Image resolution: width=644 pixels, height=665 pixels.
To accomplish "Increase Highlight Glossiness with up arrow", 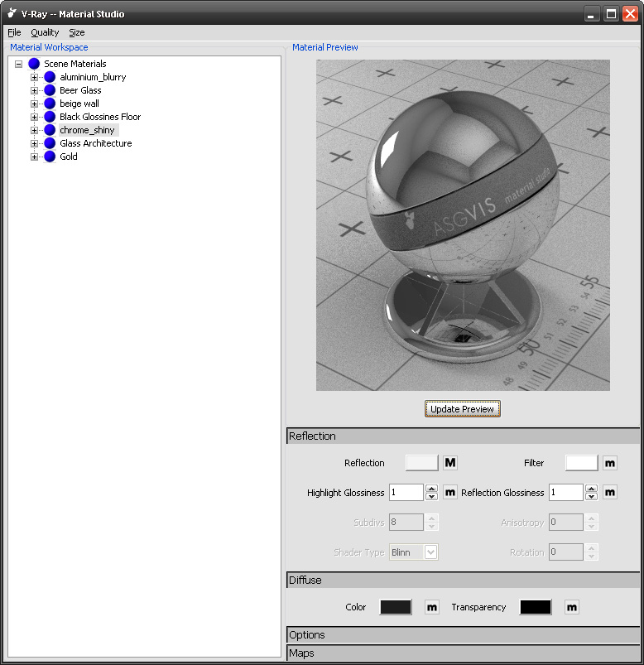I will coord(431,489).
